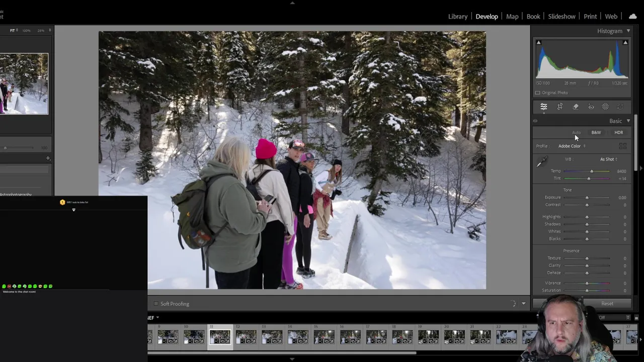Open the NEF filmstrip source dropdown
Viewport: 644px width, 362px height.
pos(153,318)
